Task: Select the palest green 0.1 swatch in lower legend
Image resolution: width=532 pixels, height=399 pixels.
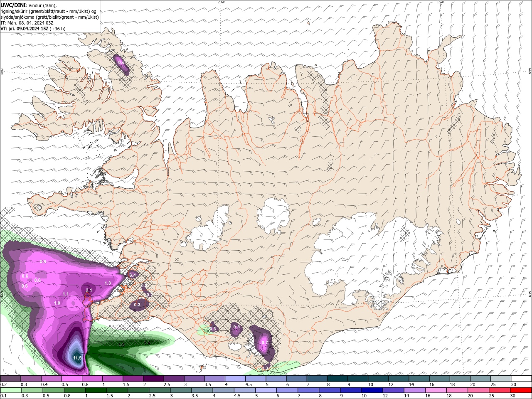Action: tap(11, 390)
